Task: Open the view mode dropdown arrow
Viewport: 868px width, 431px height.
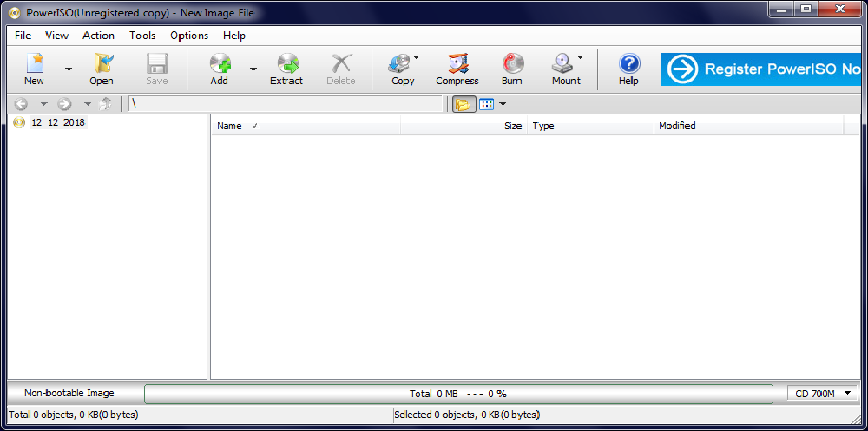Action: point(502,104)
